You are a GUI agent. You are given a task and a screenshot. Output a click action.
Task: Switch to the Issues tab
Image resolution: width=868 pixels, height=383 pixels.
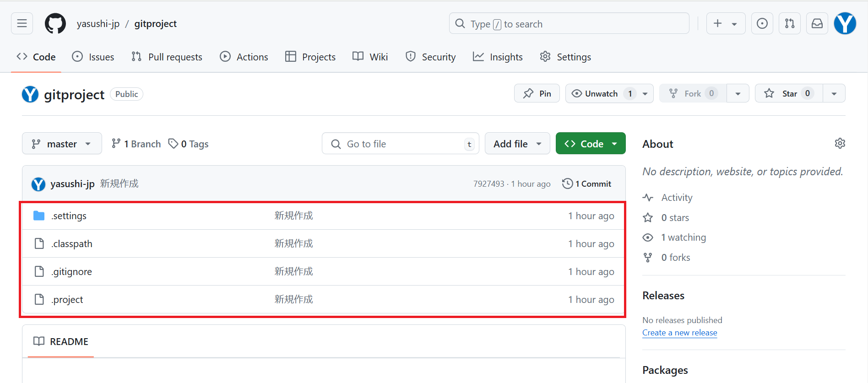click(93, 57)
